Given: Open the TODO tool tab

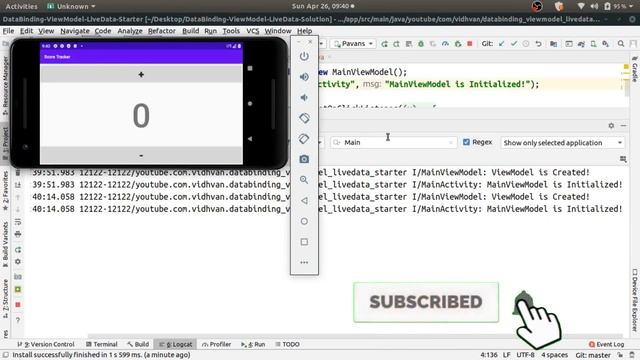Looking at the screenshot, I should click(287, 344).
